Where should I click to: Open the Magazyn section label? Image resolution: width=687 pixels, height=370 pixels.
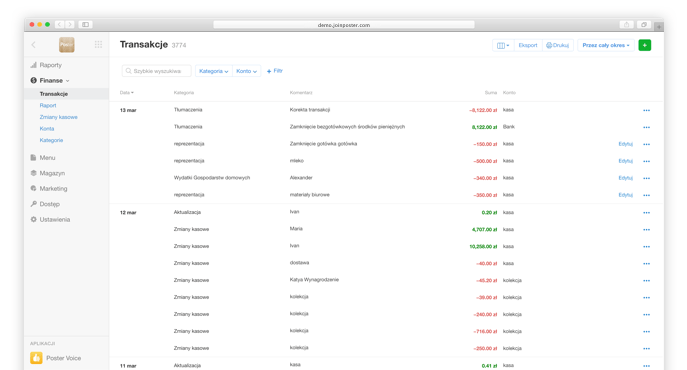point(52,173)
